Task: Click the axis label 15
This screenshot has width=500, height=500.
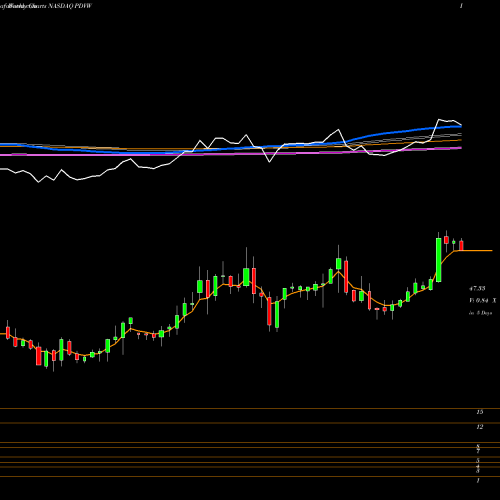Action: click(479, 412)
